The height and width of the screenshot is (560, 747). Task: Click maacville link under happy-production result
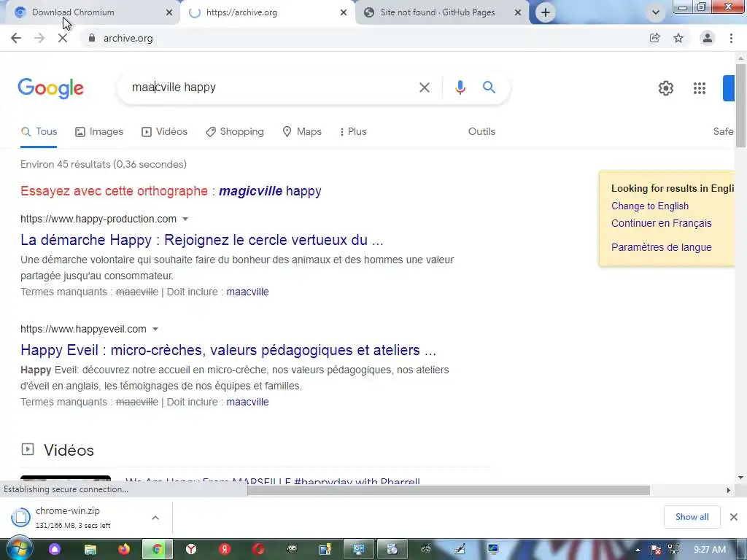pyautogui.click(x=247, y=292)
